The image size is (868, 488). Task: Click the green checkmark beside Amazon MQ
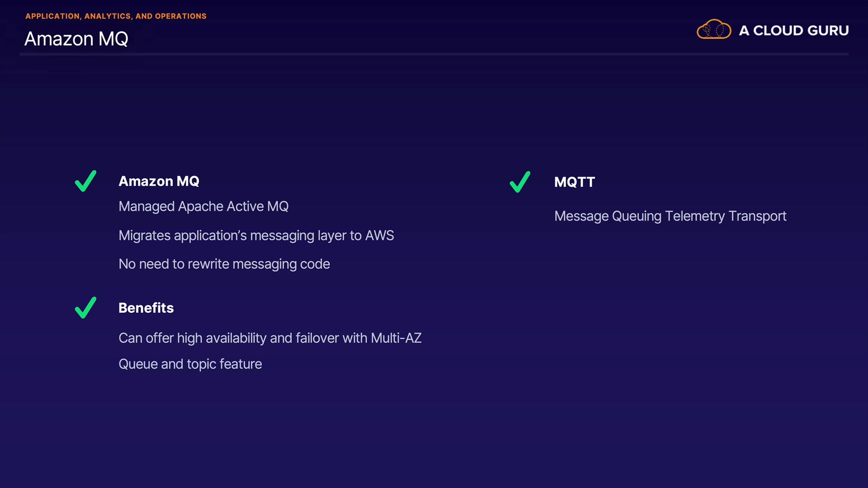86,181
